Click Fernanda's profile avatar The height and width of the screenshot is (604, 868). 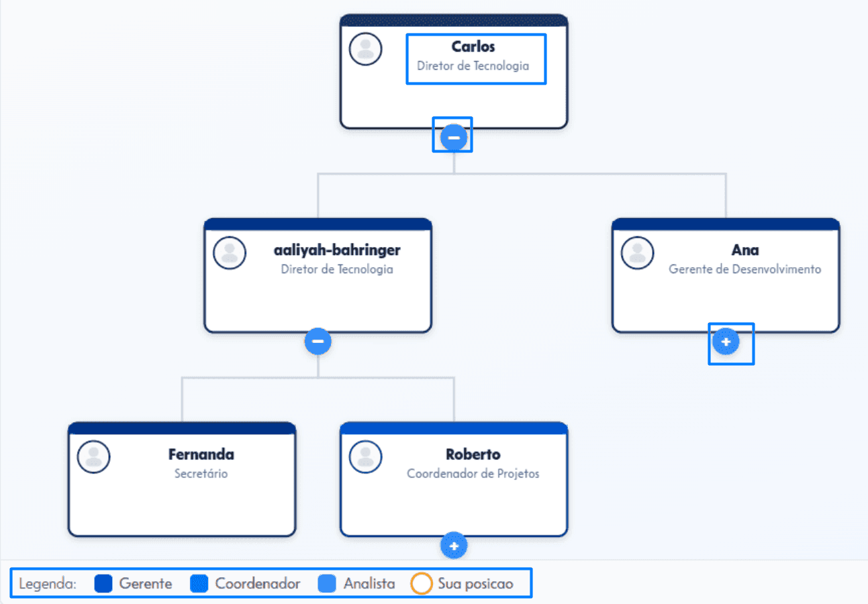click(x=94, y=457)
